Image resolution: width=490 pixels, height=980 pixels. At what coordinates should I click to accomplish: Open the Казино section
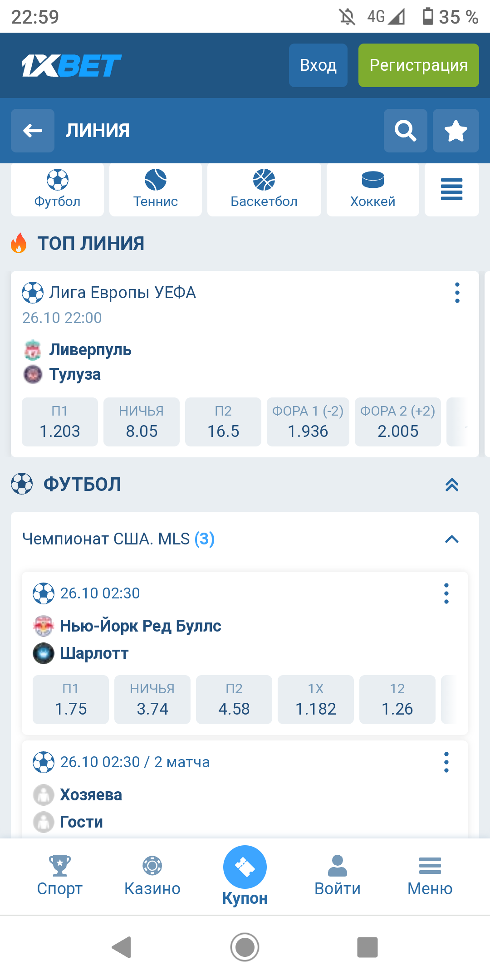[x=152, y=875]
